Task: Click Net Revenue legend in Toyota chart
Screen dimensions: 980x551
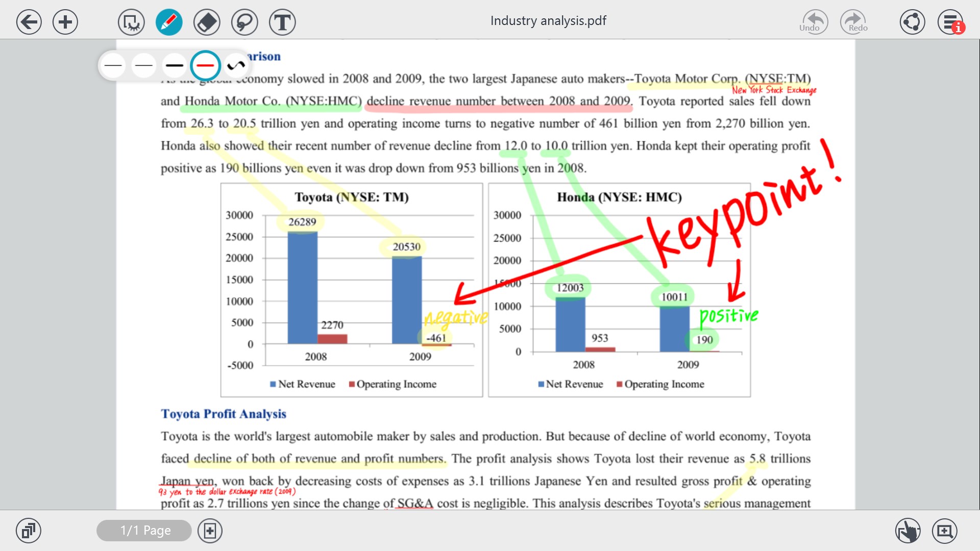Action: pyautogui.click(x=303, y=384)
